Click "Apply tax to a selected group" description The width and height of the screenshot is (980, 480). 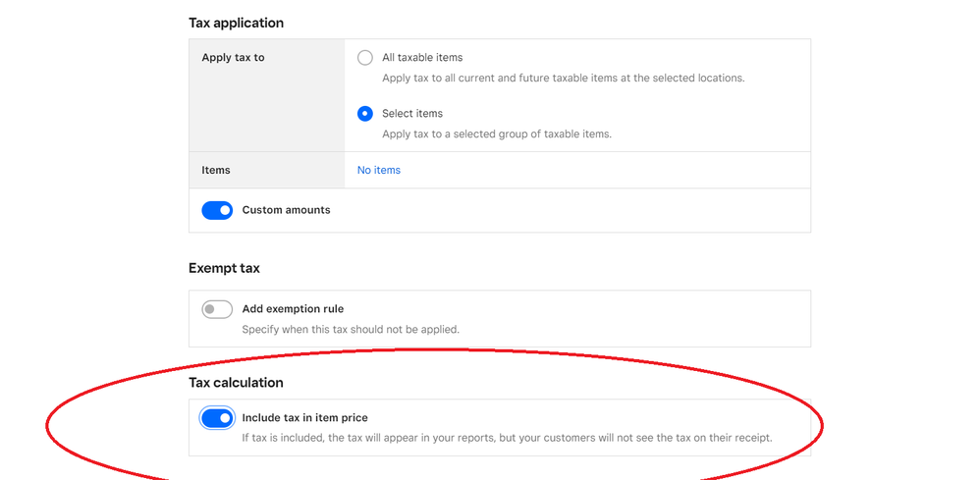click(x=497, y=133)
